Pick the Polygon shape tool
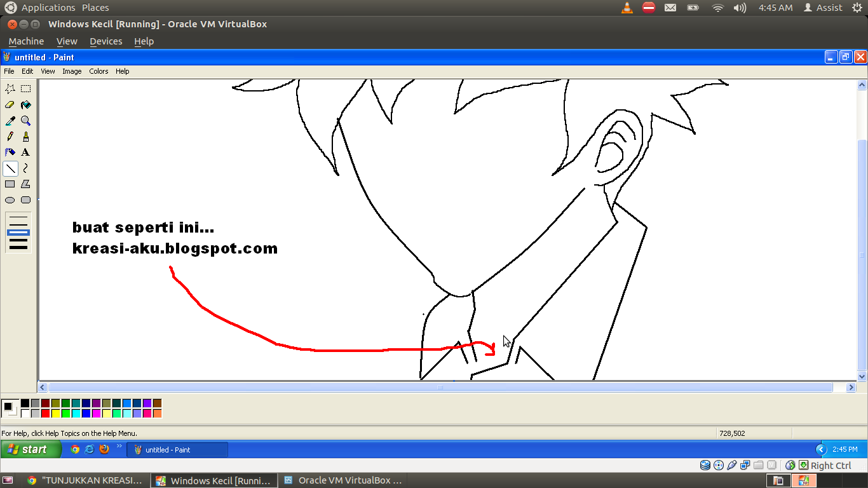 point(25,184)
